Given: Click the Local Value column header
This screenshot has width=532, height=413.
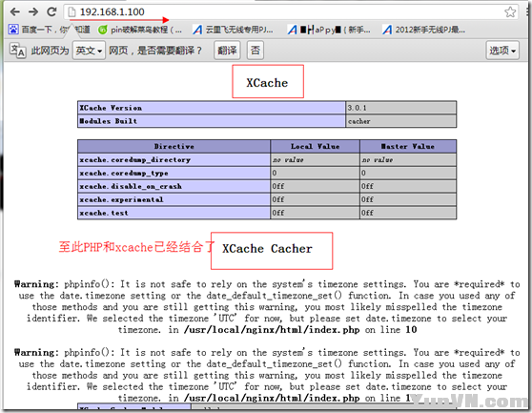Looking at the screenshot, I should pyautogui.click(x=316, y=146).
